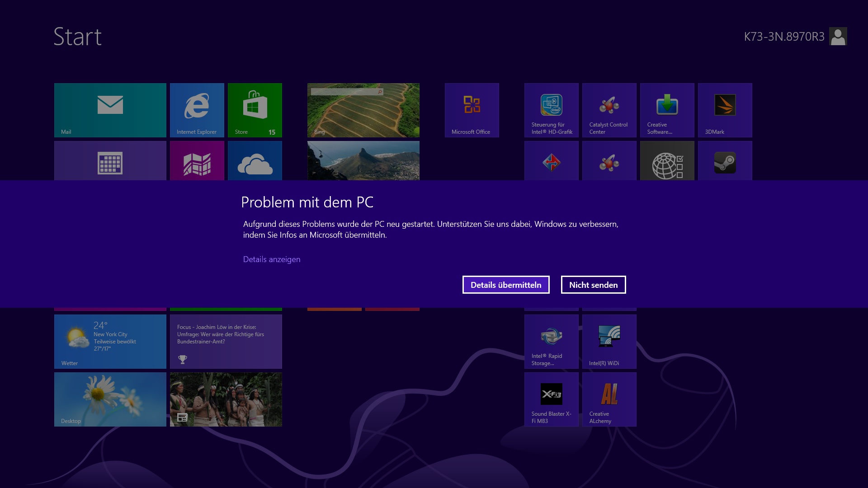
Task: Click the Details übermitteln button
Action: click(x=505, y=285)
